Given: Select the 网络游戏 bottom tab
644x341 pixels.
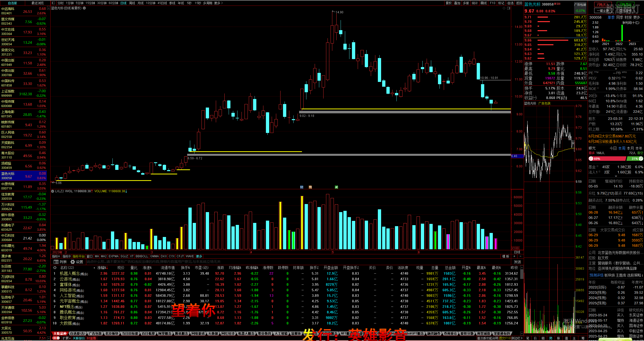Looking at the screenshot, I should coord(198,333).
